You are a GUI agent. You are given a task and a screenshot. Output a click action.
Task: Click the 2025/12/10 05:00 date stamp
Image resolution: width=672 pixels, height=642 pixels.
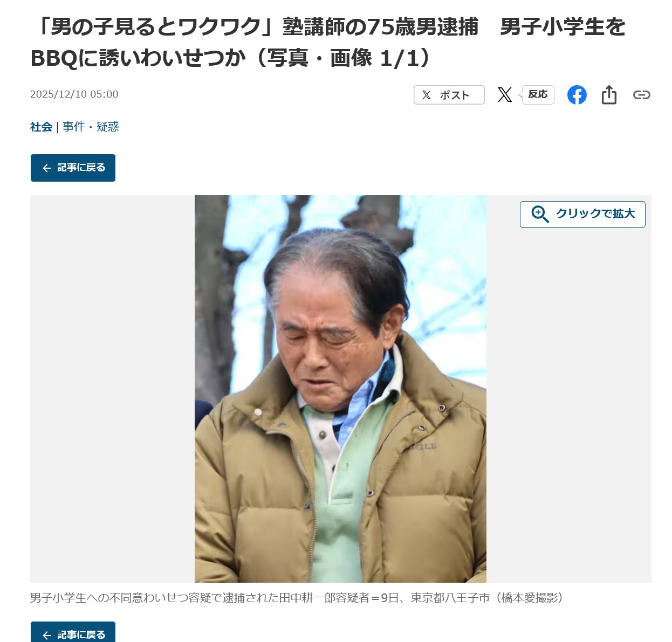[x=74, y=94]
